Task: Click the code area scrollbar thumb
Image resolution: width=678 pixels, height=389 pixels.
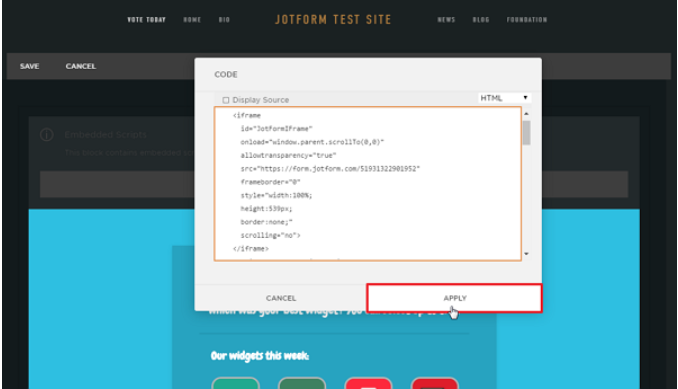Action: pos(526,133)
